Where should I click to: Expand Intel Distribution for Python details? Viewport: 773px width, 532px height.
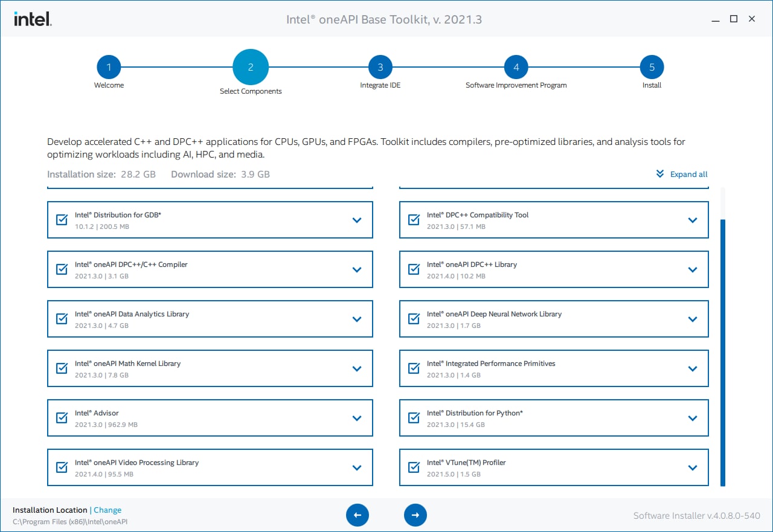coord(693,418)
